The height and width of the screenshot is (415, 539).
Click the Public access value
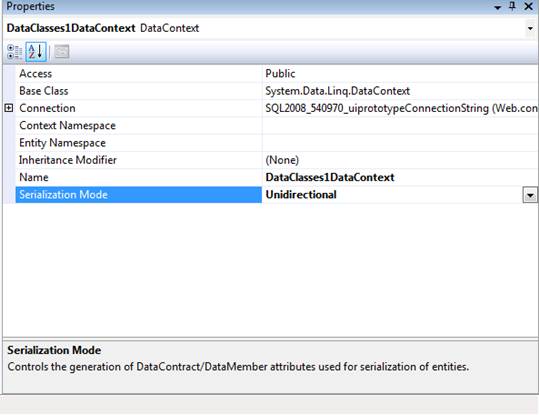280,74
